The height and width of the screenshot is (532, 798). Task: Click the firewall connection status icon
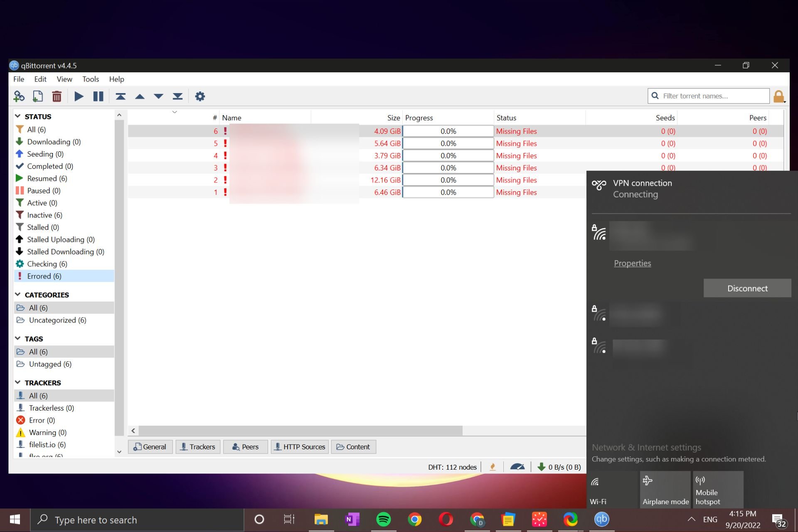(x=493, y=467)
